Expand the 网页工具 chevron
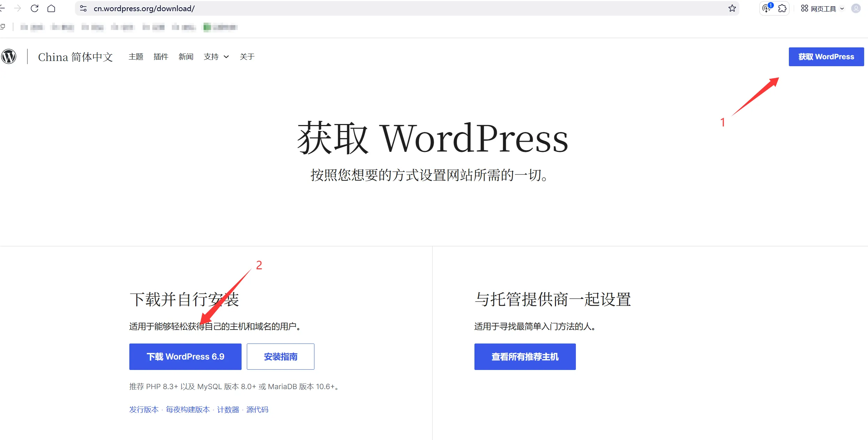 tap(843, 8)
